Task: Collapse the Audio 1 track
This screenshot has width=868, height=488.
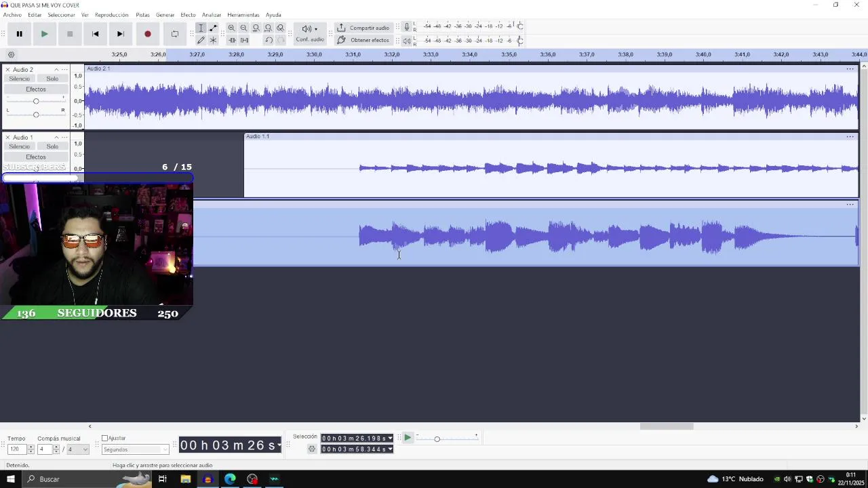Action: coord(56,138)
